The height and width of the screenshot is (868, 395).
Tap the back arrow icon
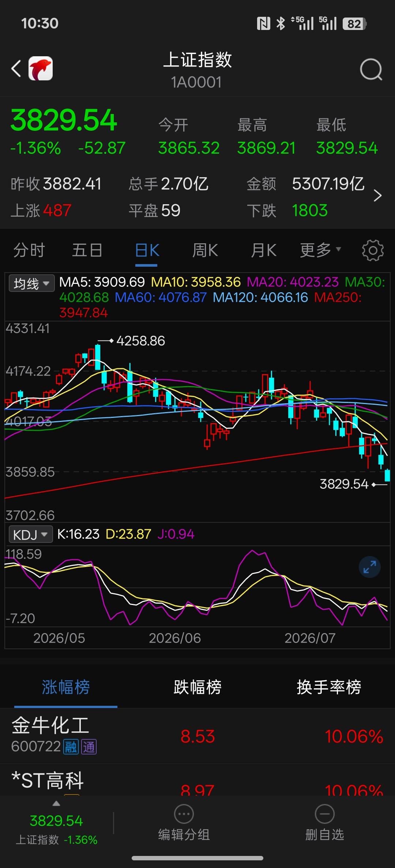[16, 69]
